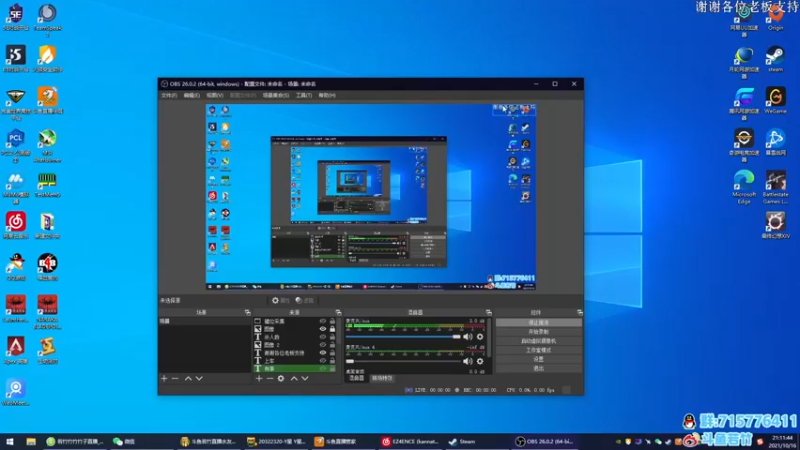Viewport: 800px width, 450px height.
Task: Open the 文件(F) menu in OBS
Action: pyautogui.click(x=169, y=95)
